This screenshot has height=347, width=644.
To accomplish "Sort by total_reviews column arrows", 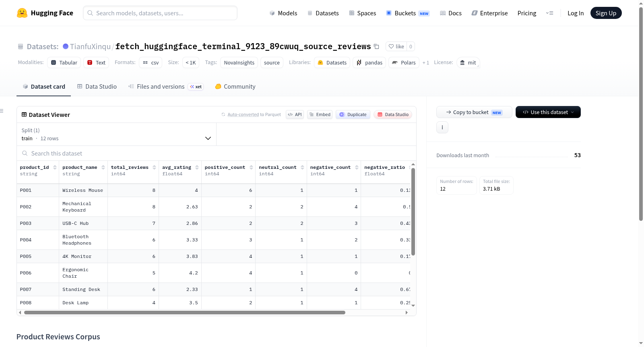I will point(154,167).
